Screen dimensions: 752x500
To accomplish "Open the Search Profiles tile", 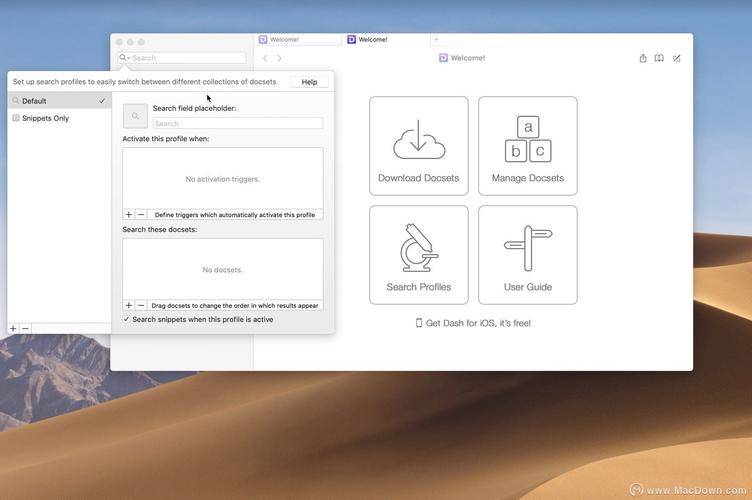I will point(418,255).
